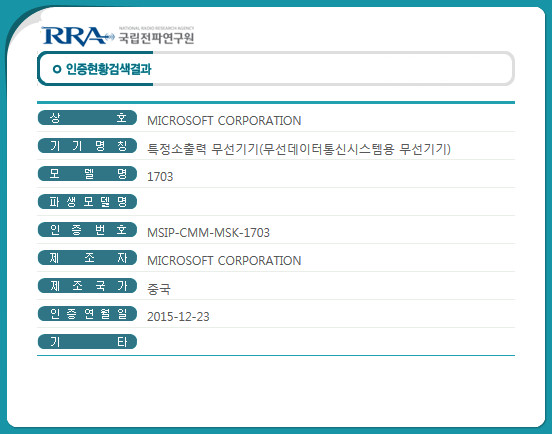The image size is (552, 434).
Task: Click the 모델명 label
Action: [87, 174]
